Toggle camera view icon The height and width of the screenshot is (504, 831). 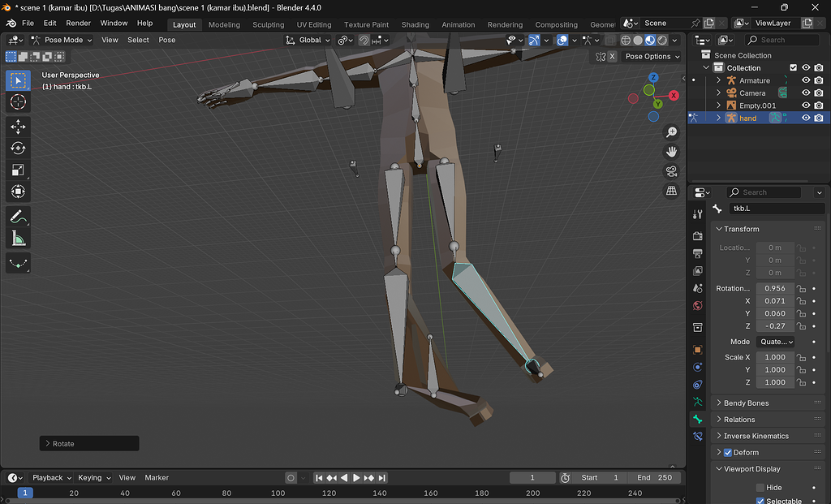[671, 171]
